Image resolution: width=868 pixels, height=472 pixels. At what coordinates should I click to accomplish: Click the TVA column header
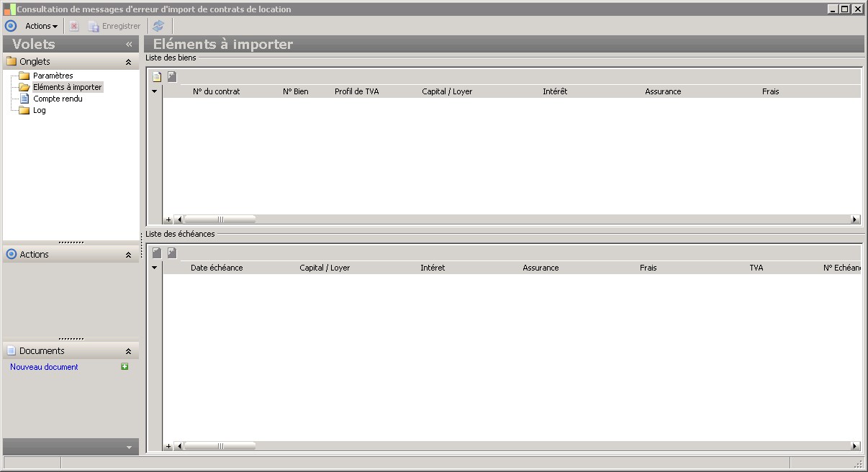tap(756, 268)
